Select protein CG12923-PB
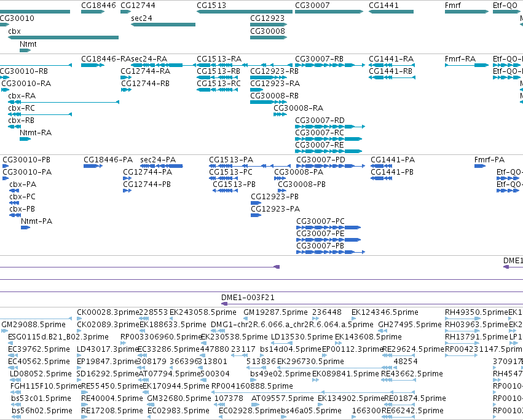523x420 pixels. tap(275, 197)
